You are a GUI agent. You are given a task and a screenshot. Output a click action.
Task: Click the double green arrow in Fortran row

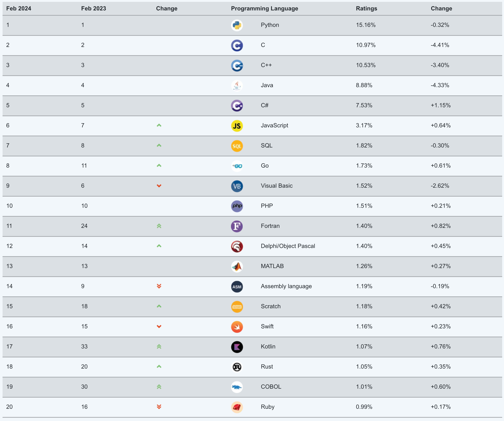[x=159, y=226]
